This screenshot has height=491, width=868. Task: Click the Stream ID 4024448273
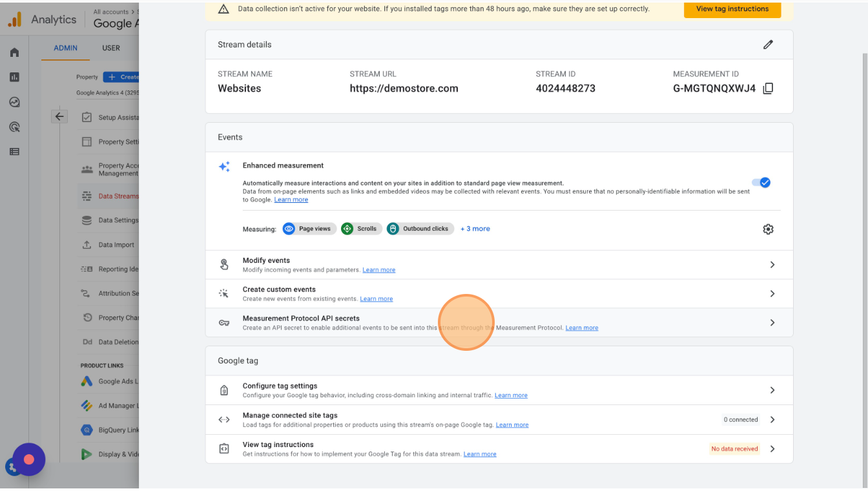click(566, 89)
